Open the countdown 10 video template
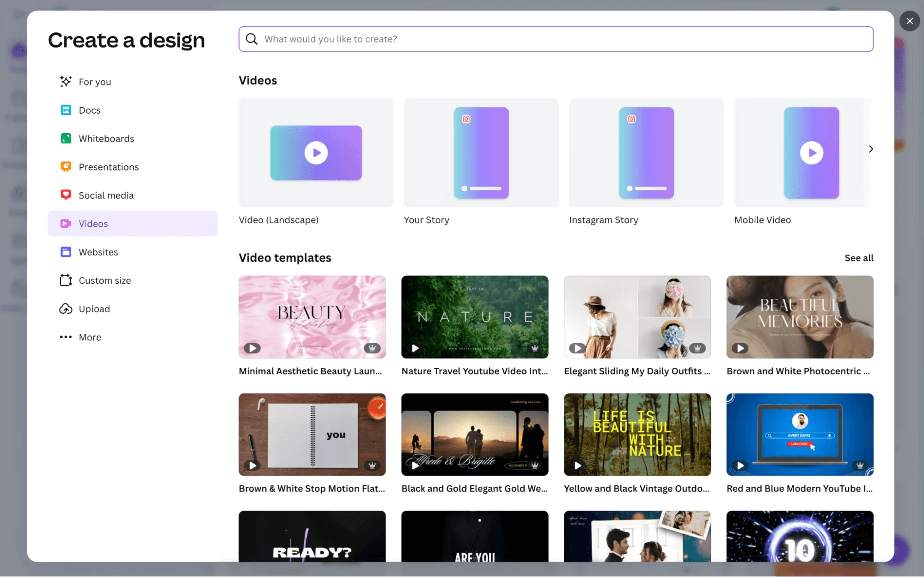The width and height of the screenshot is (924, 577). pos(800,536)
